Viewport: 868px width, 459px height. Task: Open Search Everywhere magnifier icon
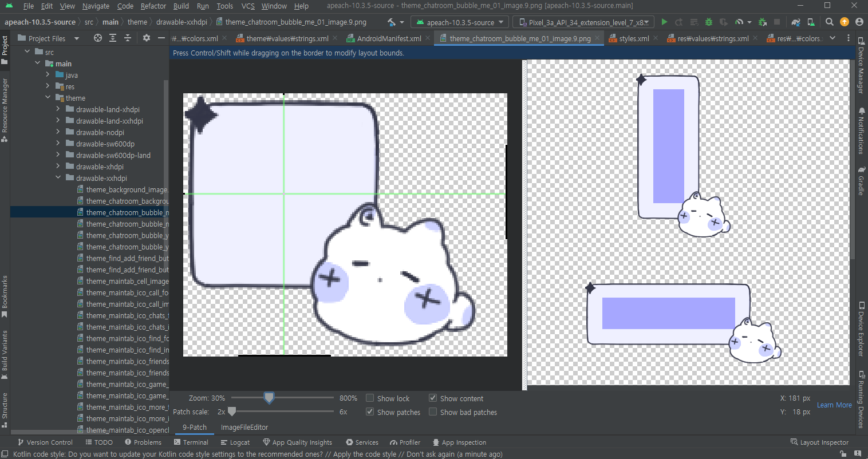click(830, 22)
